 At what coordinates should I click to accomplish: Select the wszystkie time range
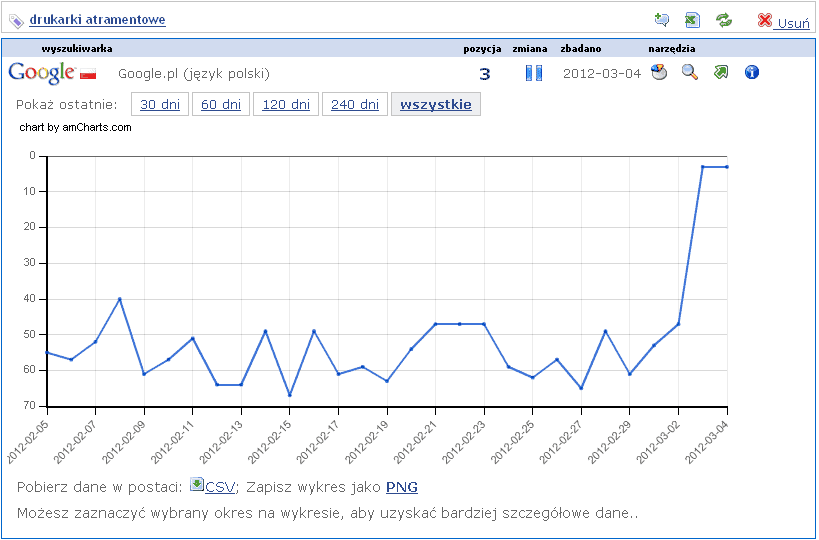coord(435,104)
